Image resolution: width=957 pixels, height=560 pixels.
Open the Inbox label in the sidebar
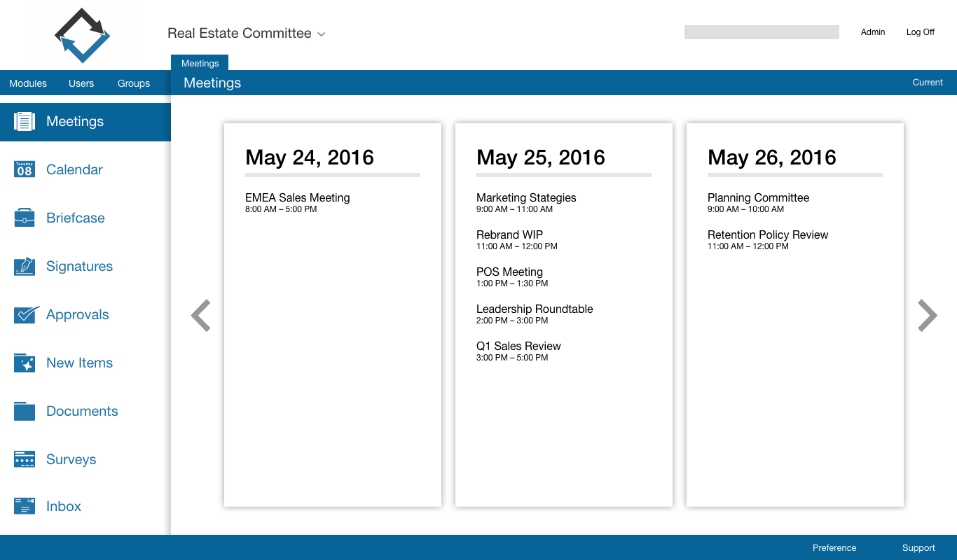click(x=64, y=506)
